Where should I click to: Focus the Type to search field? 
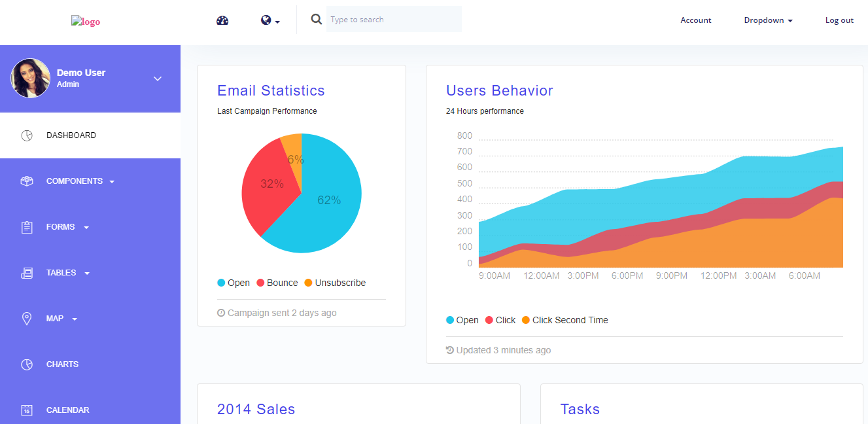point(394,20)
